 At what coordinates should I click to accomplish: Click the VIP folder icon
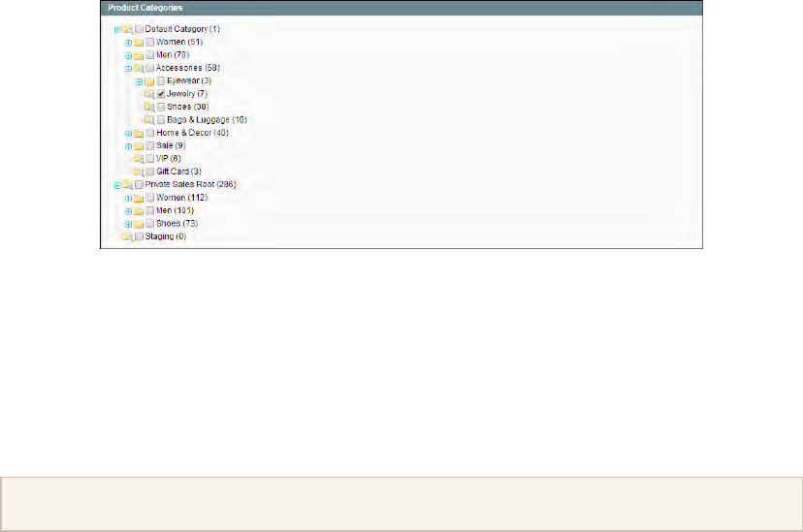(139, 159)
